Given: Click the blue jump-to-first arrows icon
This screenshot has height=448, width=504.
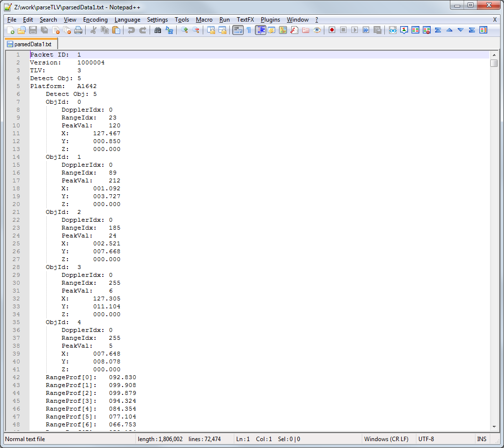Looking at the screenshot, I should 438,30.
